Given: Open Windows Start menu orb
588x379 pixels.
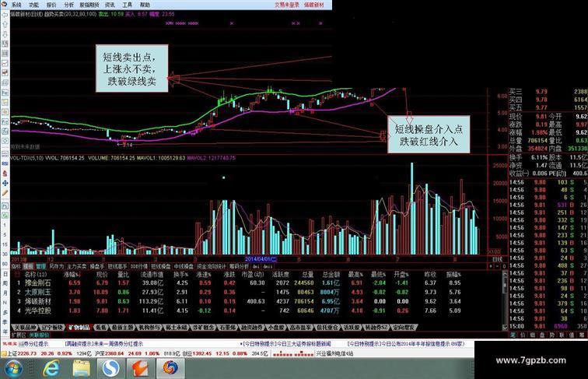Looking at the screenshot, I should (x=13, y=368).
